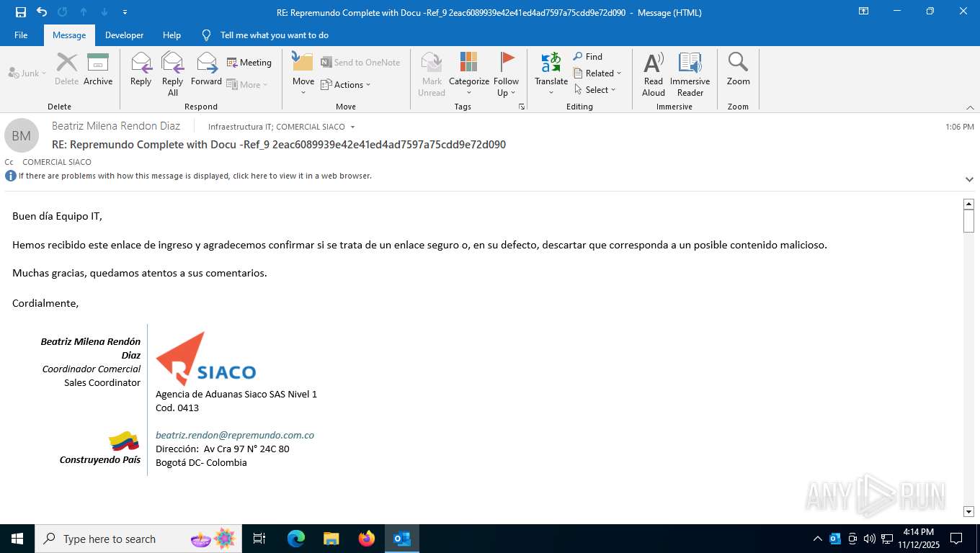This screenshot has height=553, width=980.
Task: Open the Follow Up flag menu
Action: click(x=507, y=74)
